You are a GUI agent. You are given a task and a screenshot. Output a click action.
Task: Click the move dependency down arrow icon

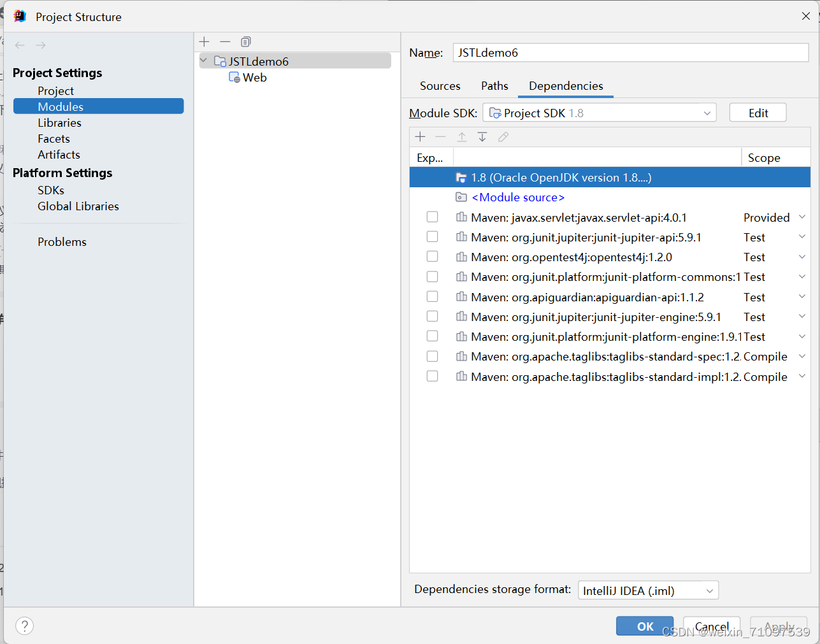[482, 136]
